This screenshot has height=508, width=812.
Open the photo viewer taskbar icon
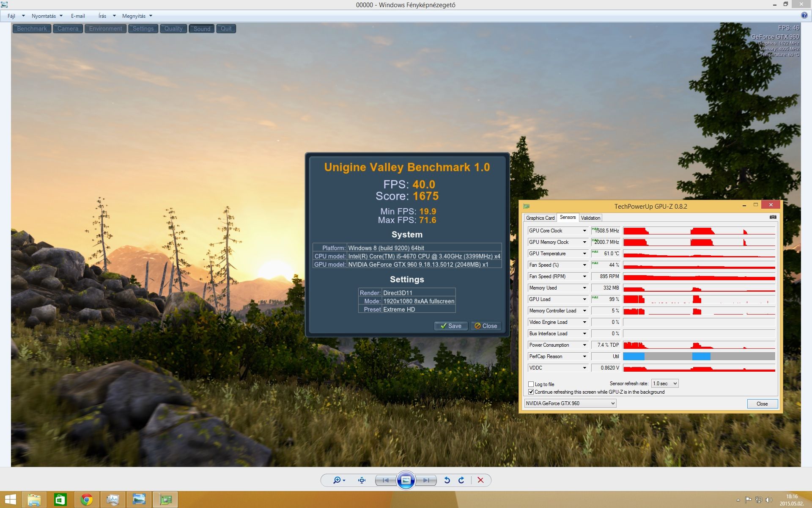point(139,500)
